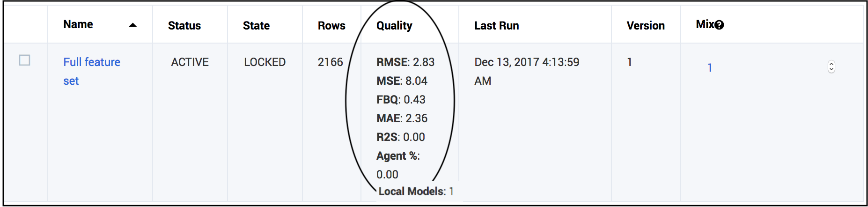This screenshot has height=207, width=868.
Task: Click the Last Run column header
Action: pos(497,26)
